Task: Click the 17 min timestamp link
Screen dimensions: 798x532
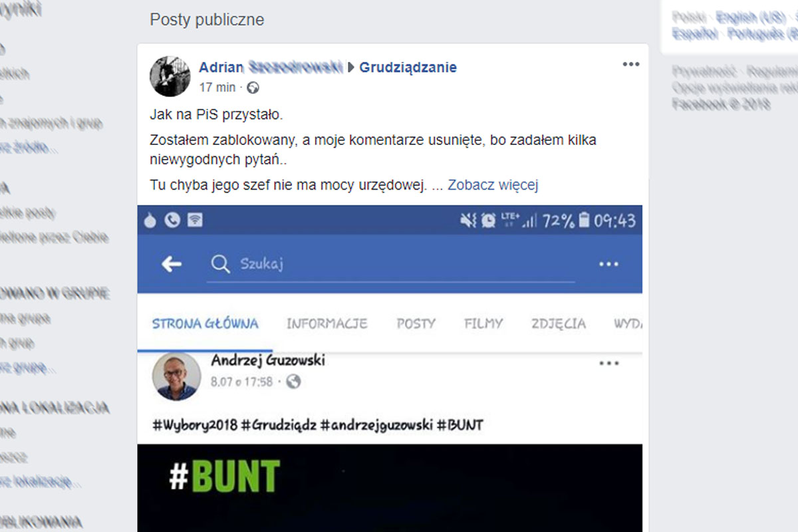Action: point(217,87)
